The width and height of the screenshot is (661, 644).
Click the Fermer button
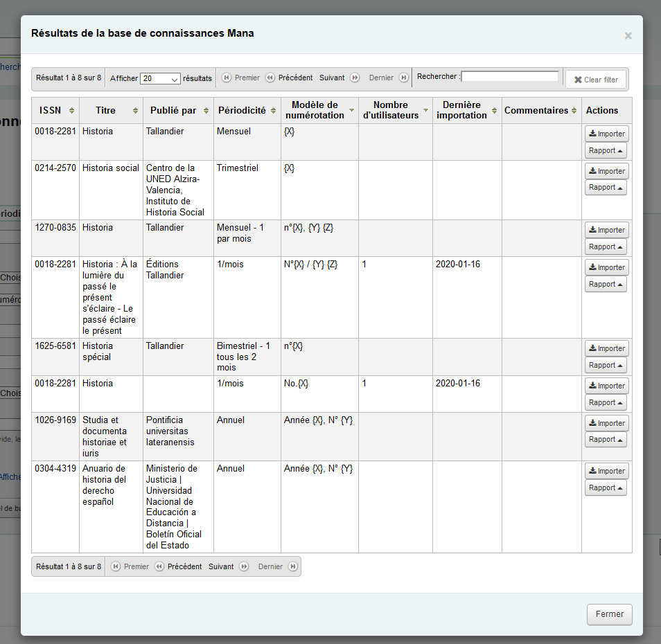(x=609, y=614)
